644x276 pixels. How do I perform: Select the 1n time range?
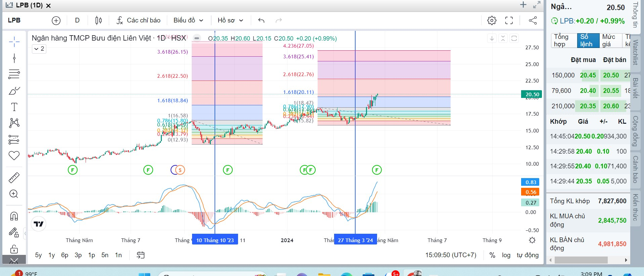(119, 255)
